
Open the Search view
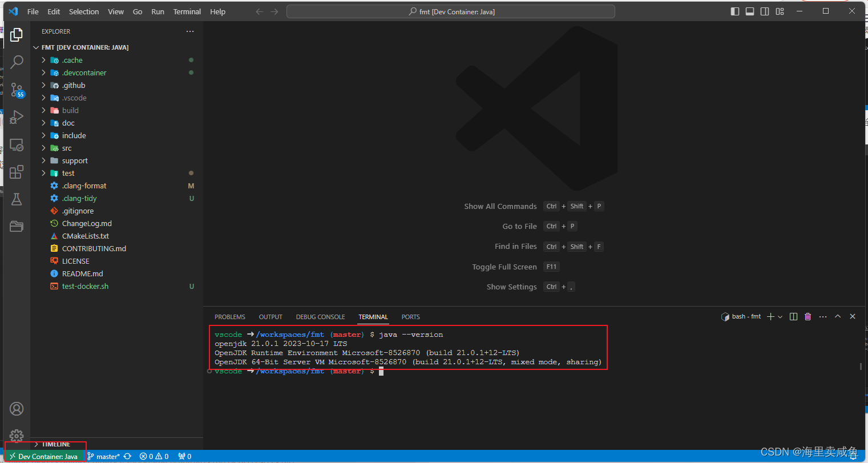tap(17, 61)
